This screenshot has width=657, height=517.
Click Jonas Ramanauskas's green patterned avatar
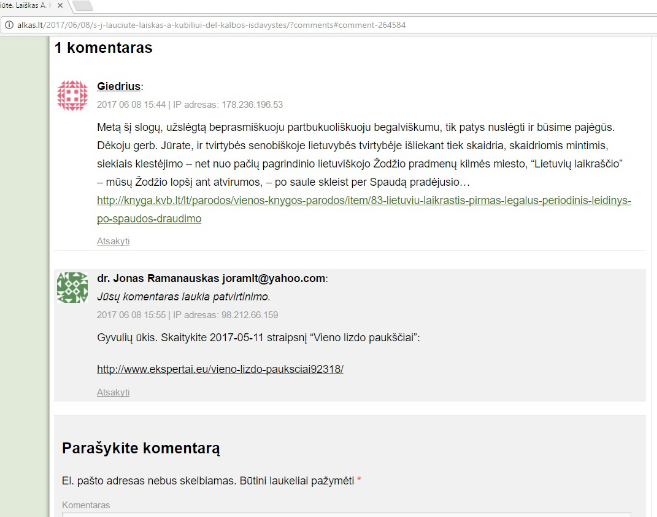pos(72,287)
